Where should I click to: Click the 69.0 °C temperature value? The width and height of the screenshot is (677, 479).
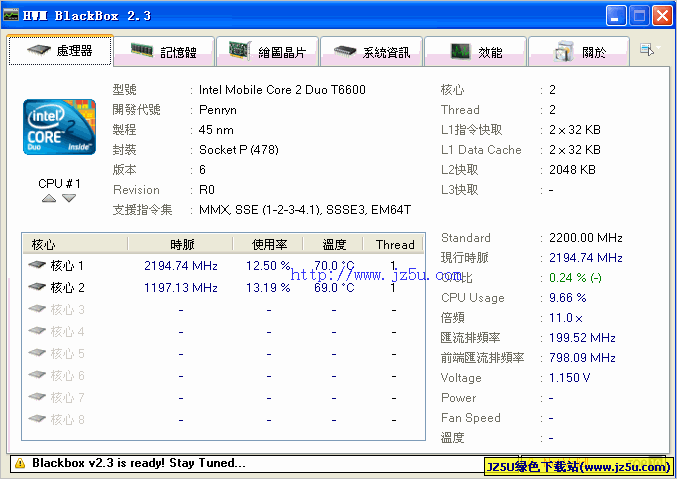click(334, 288)
